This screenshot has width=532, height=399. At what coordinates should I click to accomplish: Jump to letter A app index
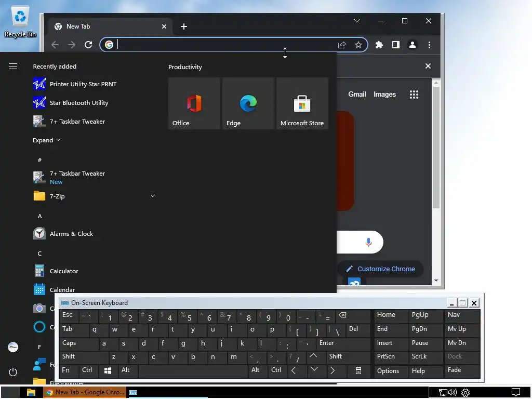click(39, 216)
